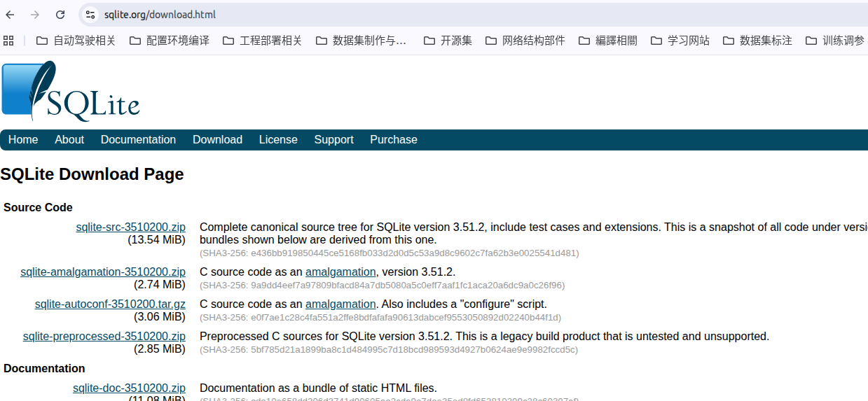The image size is (868, 401).
Task: Click the SQLite feather logo
Action: pos(71,91)
